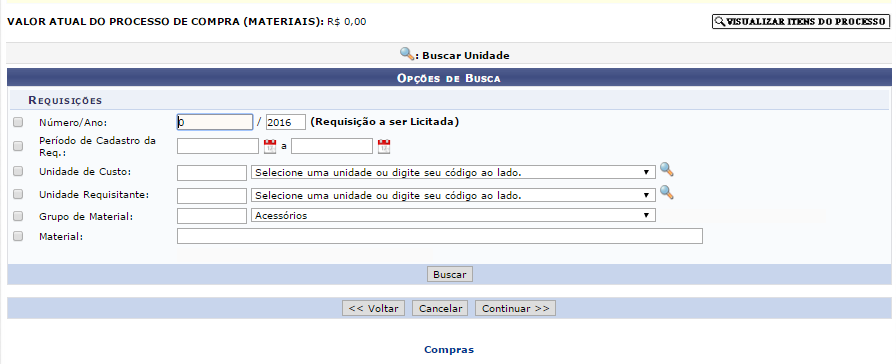Click the Grupo de Material code input
The image size is (896, 364).
212,216
